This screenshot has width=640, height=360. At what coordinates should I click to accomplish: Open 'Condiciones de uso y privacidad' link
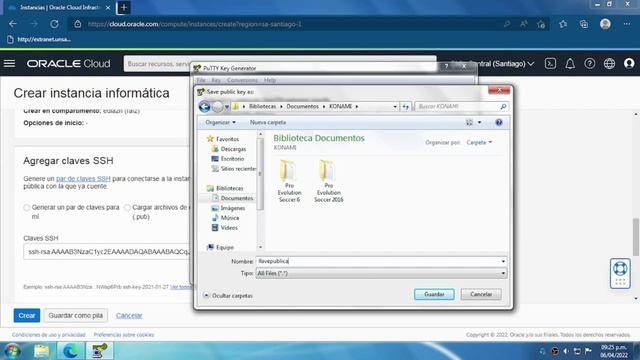[49, 335]
